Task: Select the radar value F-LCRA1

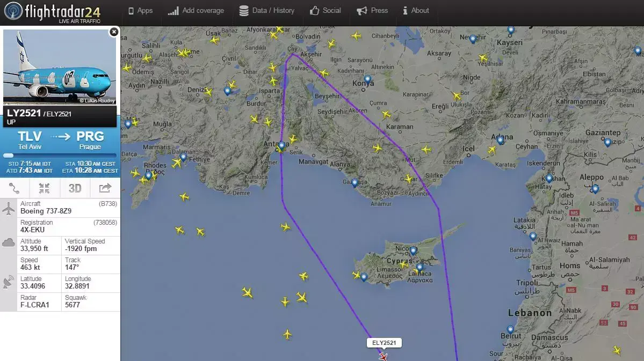Action: 35,305
